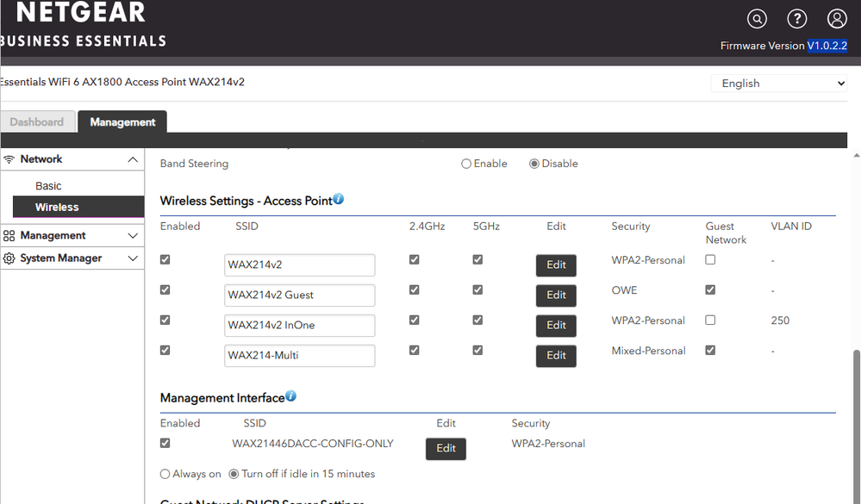The height and width of the screenshot is (504, 861).
Task: Edit the WAX21446DACC-CONFIG-ONLY management SSID
Action: (446, 448)
